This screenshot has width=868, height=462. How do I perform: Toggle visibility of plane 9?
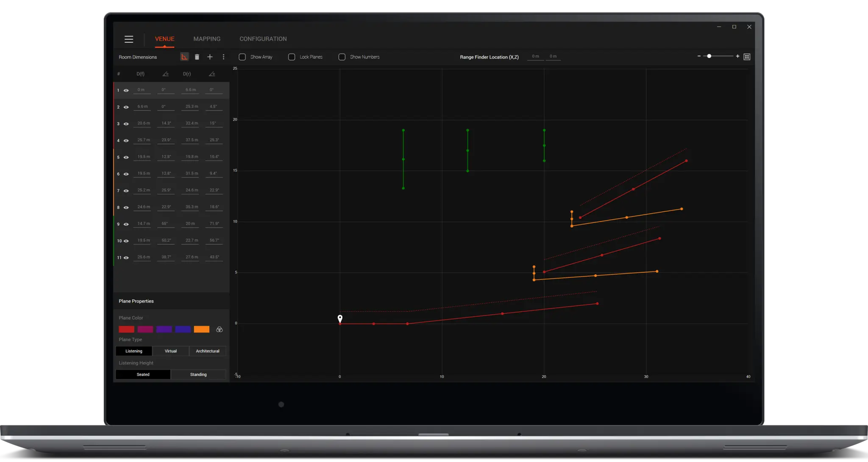tap(126, 224)
